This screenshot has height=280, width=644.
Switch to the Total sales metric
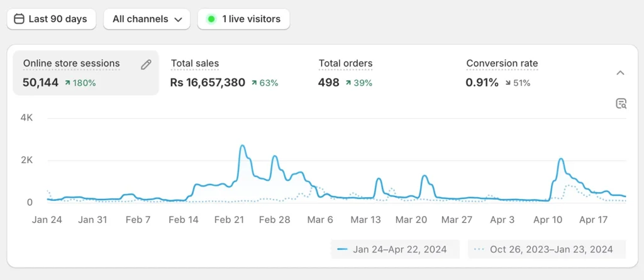(x=195, y=63)
